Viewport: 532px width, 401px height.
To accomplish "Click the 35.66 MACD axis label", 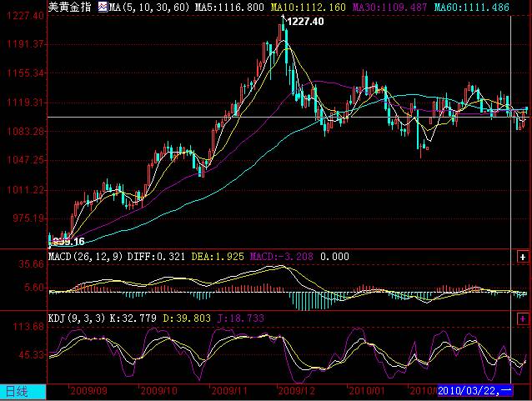I will click(x=31, y=264).
